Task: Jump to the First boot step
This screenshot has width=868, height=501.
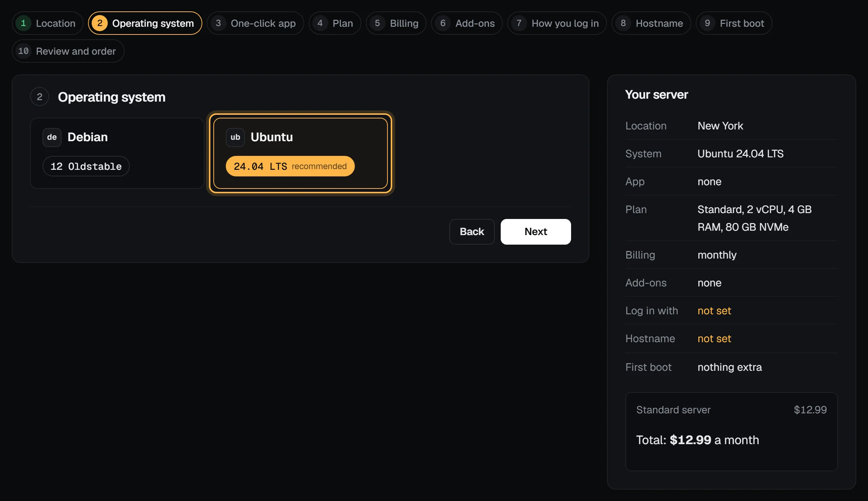Action: pos(734,23)
